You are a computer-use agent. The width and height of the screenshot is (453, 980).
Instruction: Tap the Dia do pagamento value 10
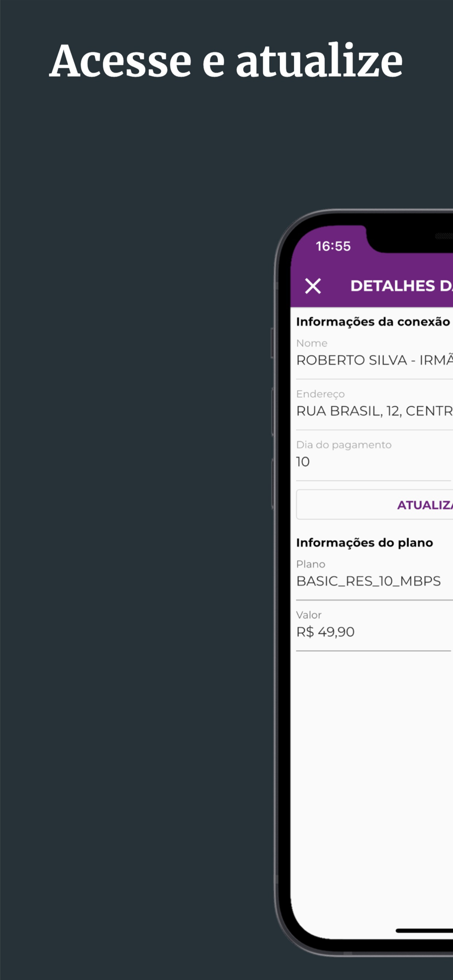coord(303,462)
